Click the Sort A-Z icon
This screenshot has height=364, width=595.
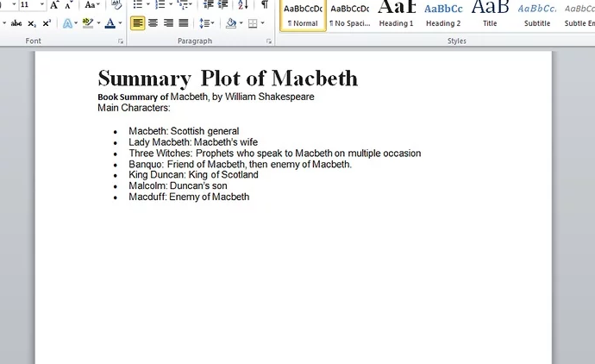pos(243,4)
